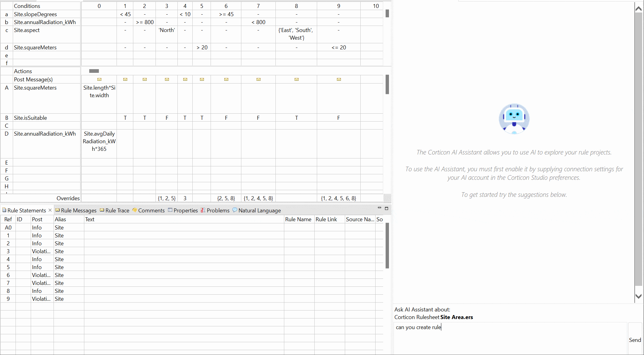The width and height of the screenshot is (644, 355).
Task: Select the Site.aspect condition cell for rule 8
Action: (296, 34)
